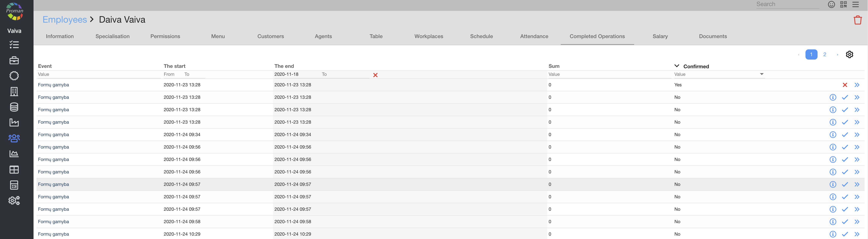Unconfirm first row with red X

pos(845,85)
